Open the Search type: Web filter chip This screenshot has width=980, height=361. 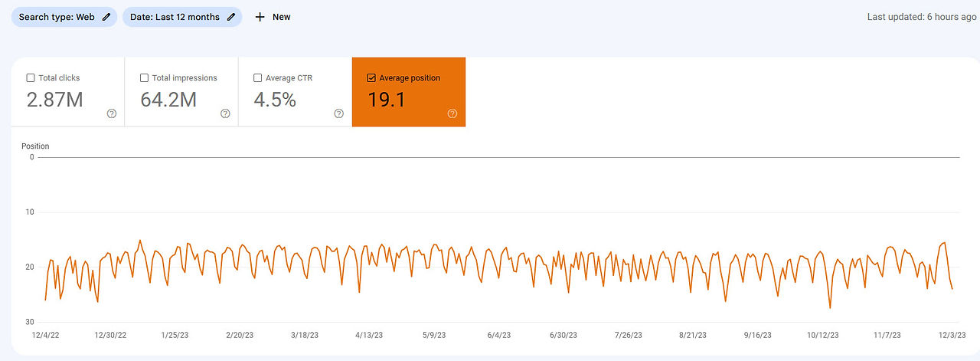(x=64, y=17)
